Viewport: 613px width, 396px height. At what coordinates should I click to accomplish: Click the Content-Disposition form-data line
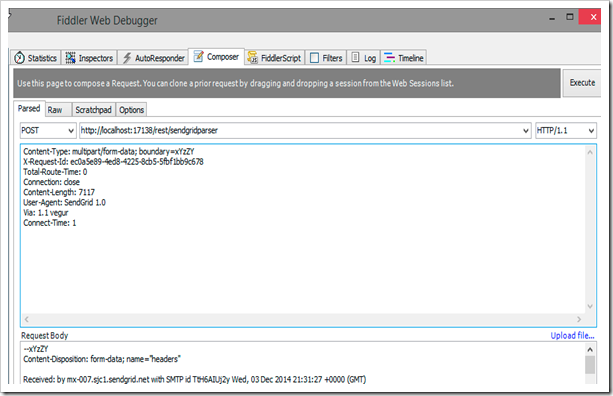102,359
